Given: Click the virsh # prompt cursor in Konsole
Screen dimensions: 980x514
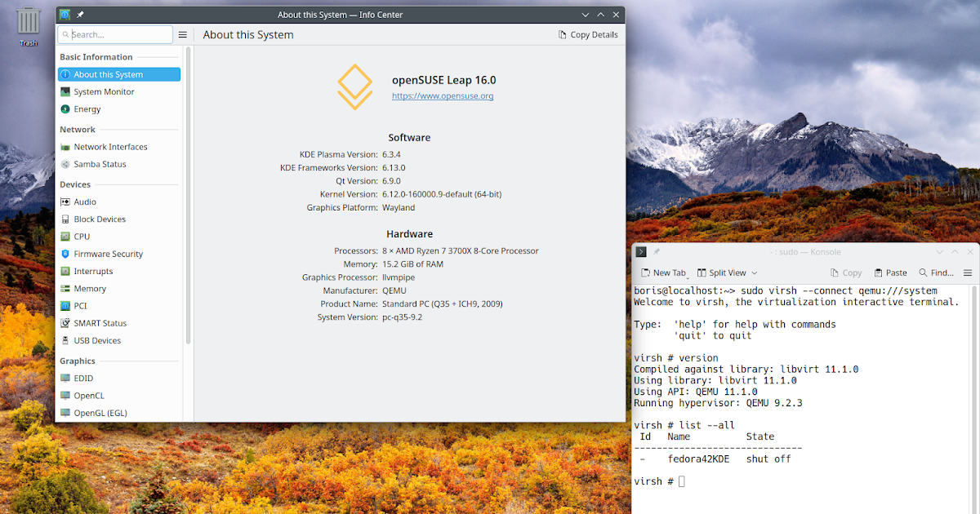Looking at the screenshot, I should coord(682,481).
